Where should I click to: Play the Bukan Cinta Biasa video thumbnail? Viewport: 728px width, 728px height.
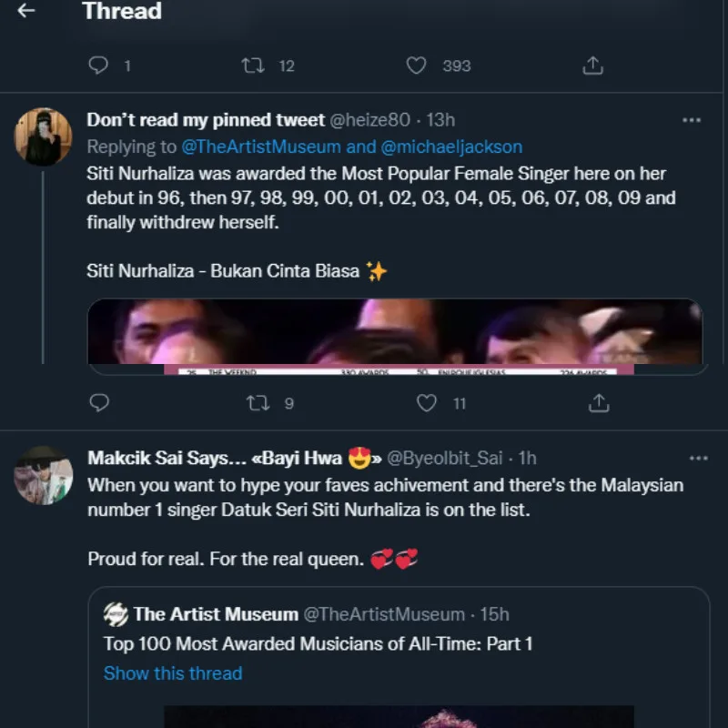[x=395, y=335]
